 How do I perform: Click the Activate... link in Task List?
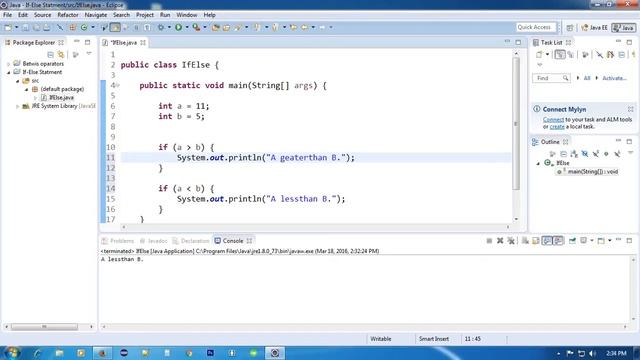point(614,78)
